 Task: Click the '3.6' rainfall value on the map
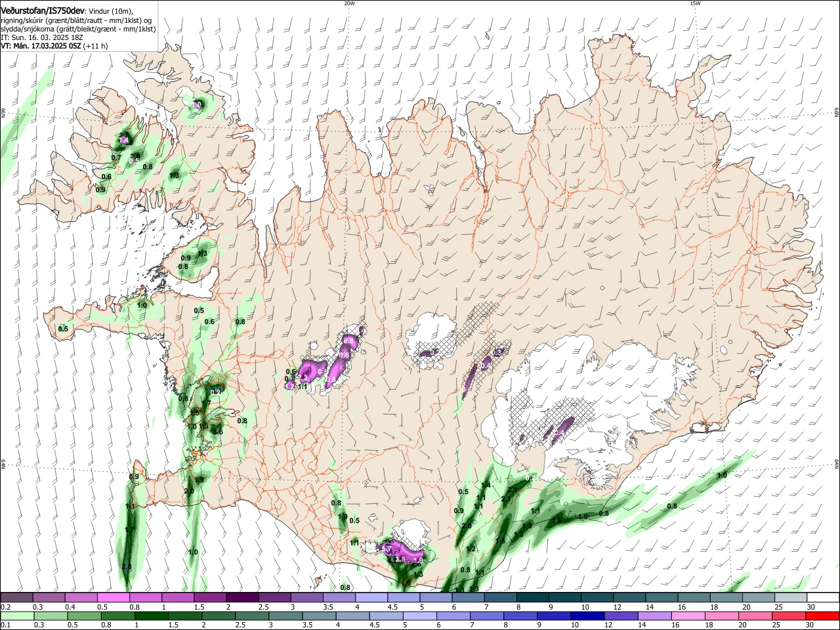(219, 432)
